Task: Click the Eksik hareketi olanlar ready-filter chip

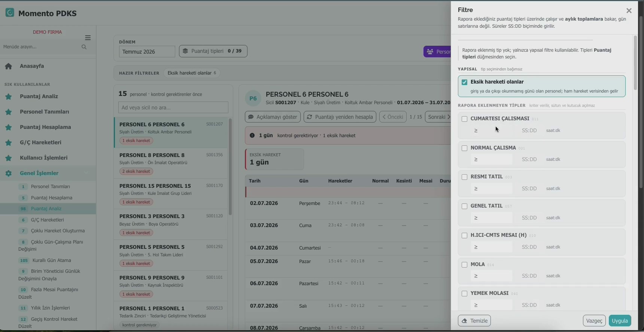Action: click(x=192, y=73)
